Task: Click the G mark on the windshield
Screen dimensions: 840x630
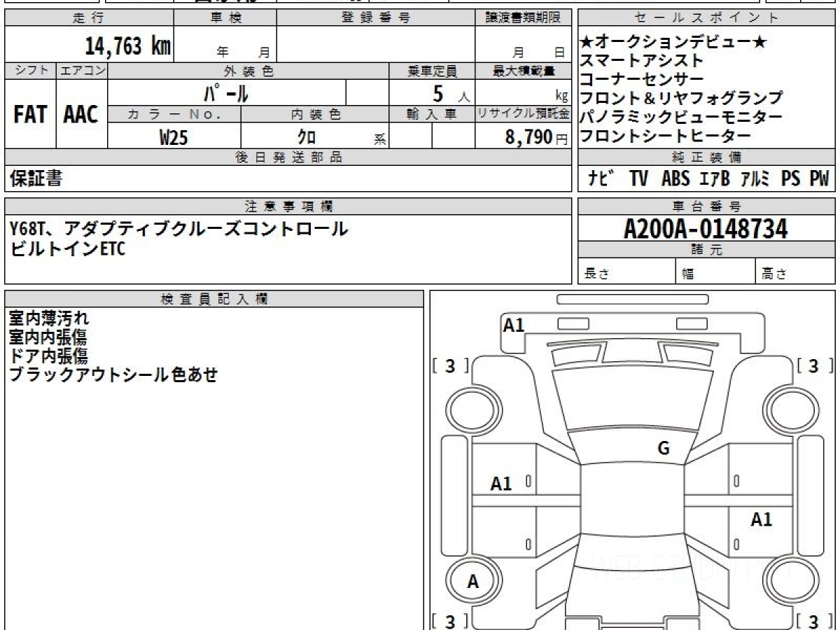Action: tap(664, 449)
